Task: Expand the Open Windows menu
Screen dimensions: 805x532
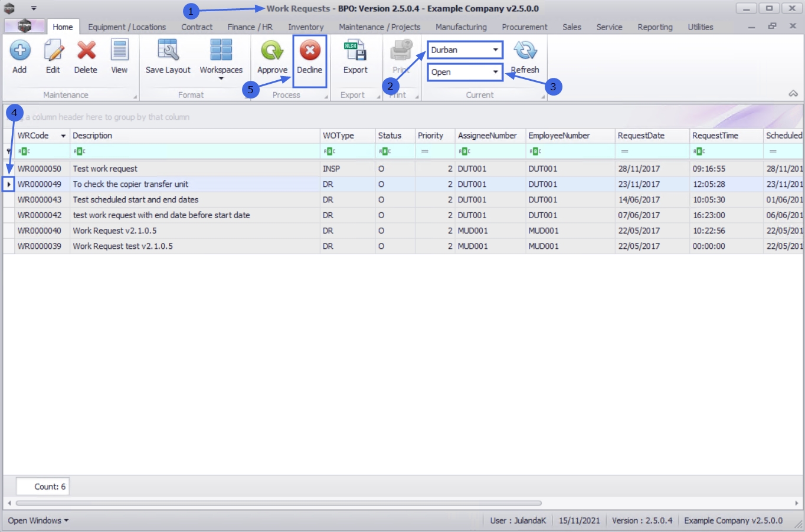Action: click(38, 521)
